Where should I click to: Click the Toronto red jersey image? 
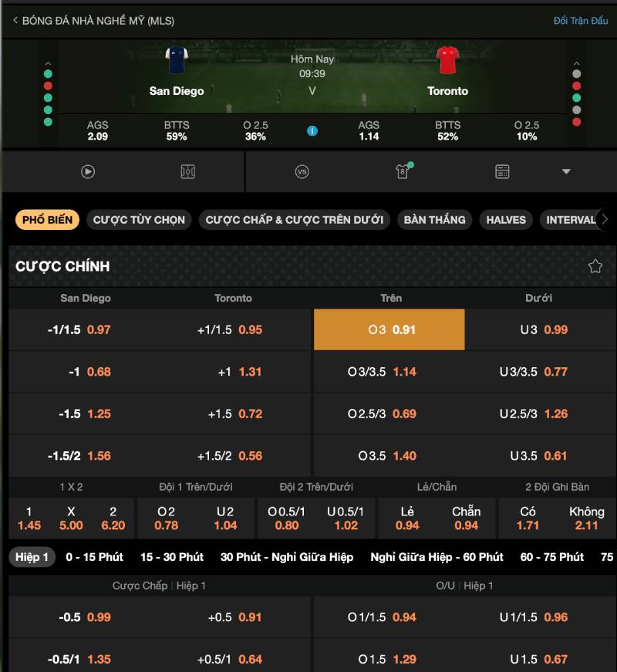[447, 60]
